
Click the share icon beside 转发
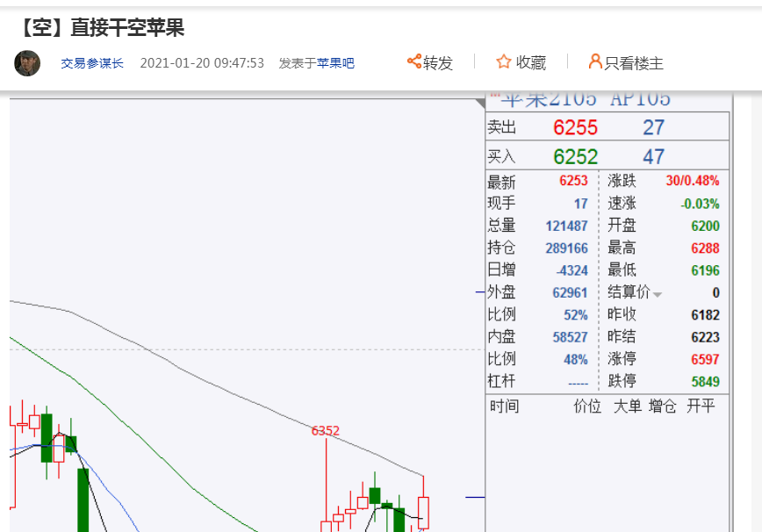[x=414, y=61]
